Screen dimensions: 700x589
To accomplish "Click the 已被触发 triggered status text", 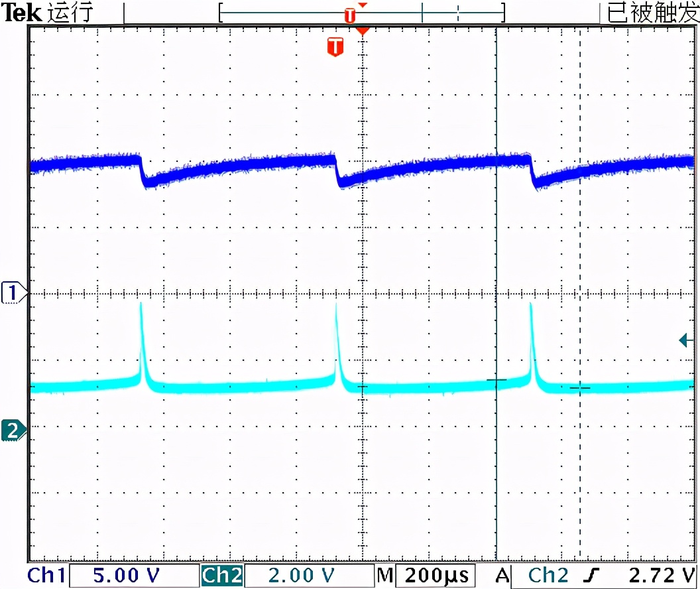I will [x=653, y=12].
